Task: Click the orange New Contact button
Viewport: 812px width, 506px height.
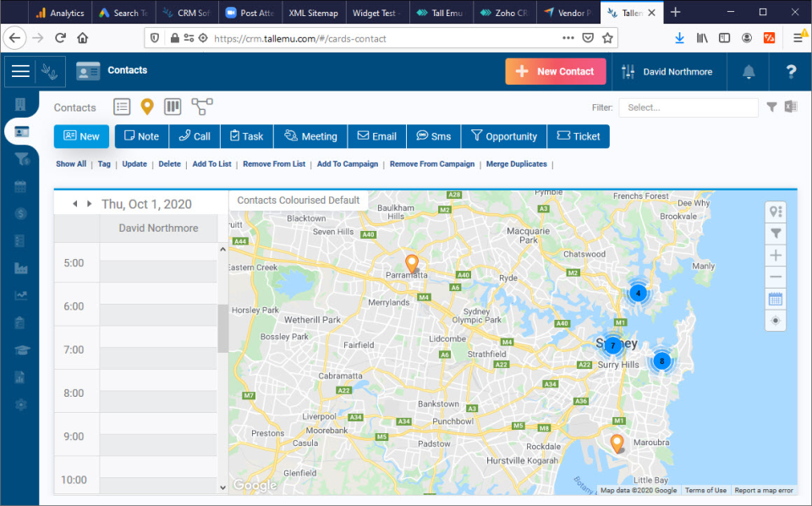Action: [556, 71]
